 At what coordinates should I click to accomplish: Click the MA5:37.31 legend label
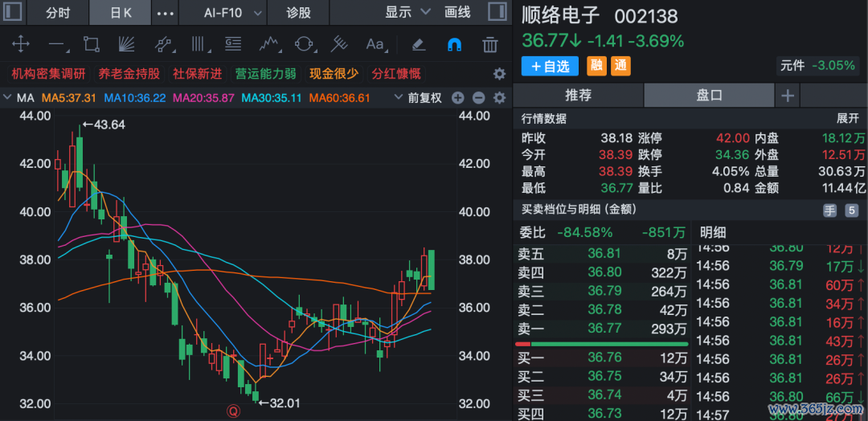click(x=70, y=99)
